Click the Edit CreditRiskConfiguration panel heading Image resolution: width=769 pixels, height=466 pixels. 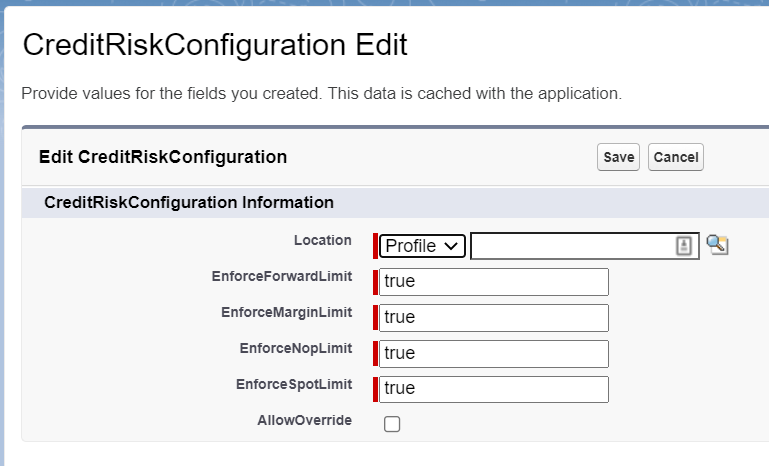[162, 157]
